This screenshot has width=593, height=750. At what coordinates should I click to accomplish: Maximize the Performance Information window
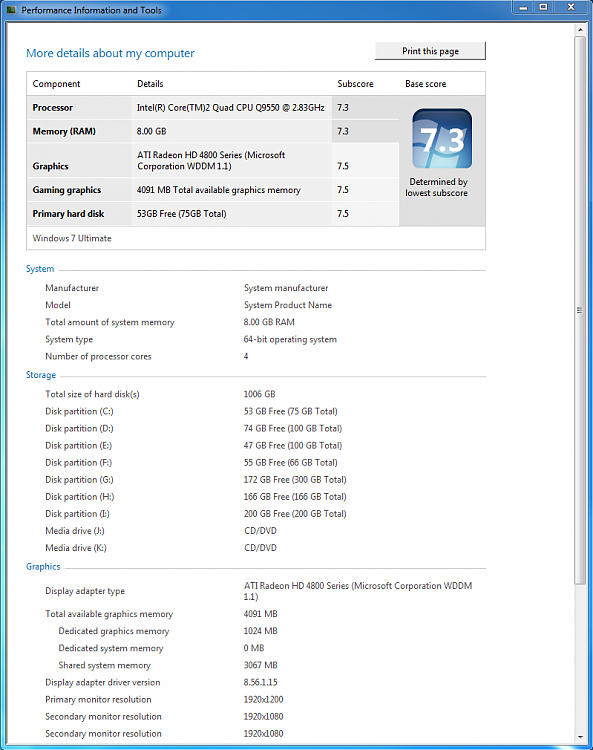click(543, 7)
